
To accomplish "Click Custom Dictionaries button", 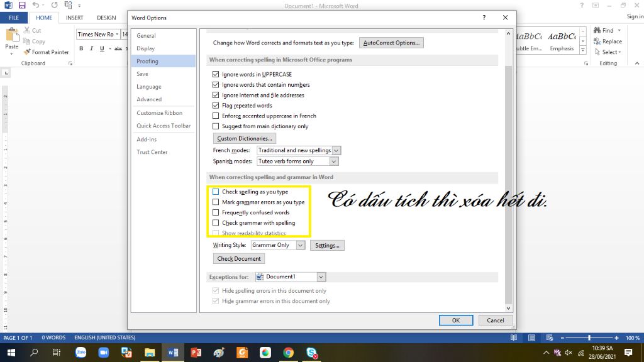I will 245,138.
